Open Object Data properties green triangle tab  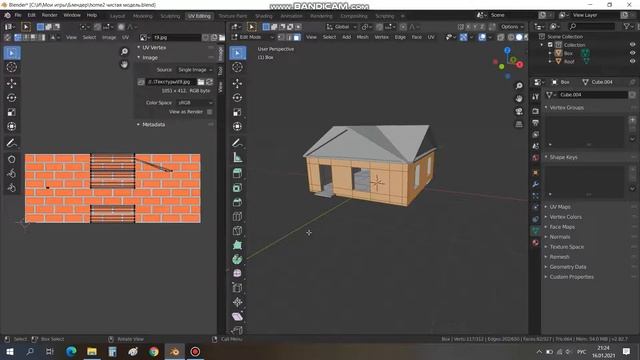point(536,231)
